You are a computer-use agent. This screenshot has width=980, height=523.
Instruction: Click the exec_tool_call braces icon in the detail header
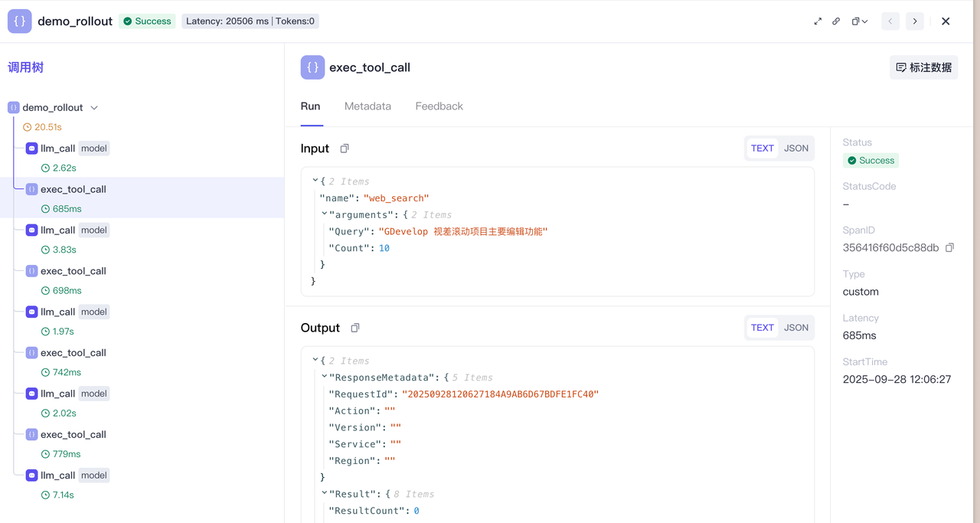tap(312, 67)
